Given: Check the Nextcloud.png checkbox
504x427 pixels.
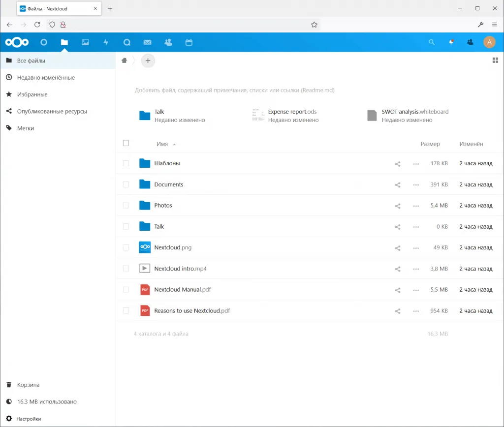Looking at the screenshot, I should click(x=126, y=247).
